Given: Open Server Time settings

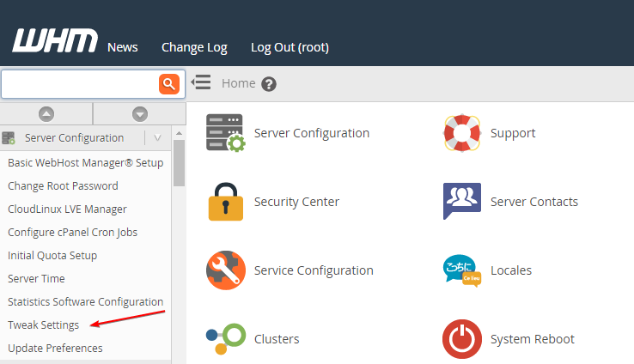Looking at the screenshot, I should pyautogui.click(x=36, y=278).
